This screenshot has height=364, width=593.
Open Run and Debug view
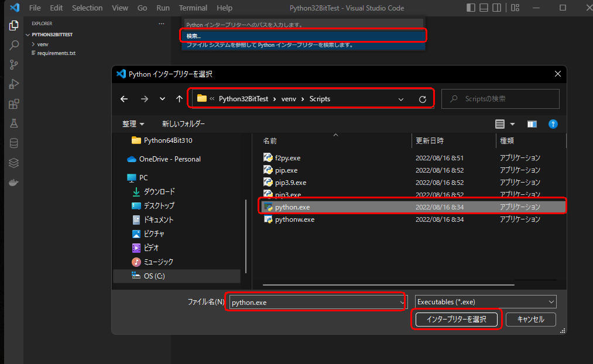[x=13, y=84]
